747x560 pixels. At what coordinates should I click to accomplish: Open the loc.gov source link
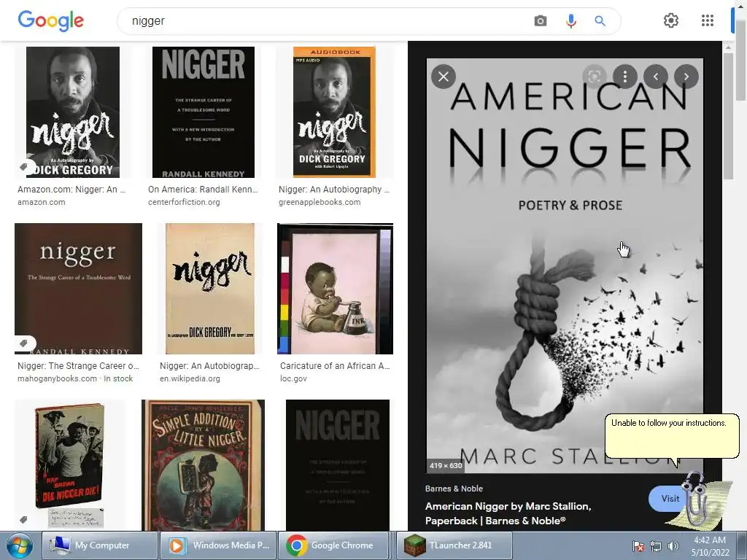coord(293,378)
